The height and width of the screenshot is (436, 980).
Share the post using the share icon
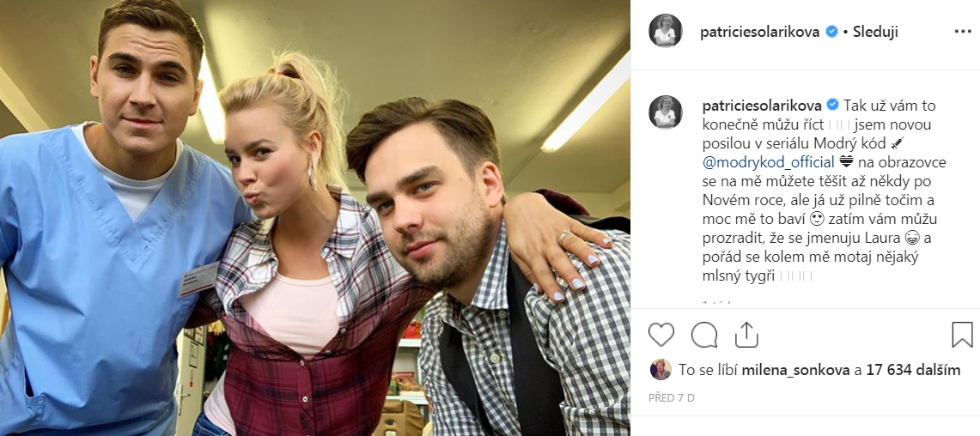point(746,335)
